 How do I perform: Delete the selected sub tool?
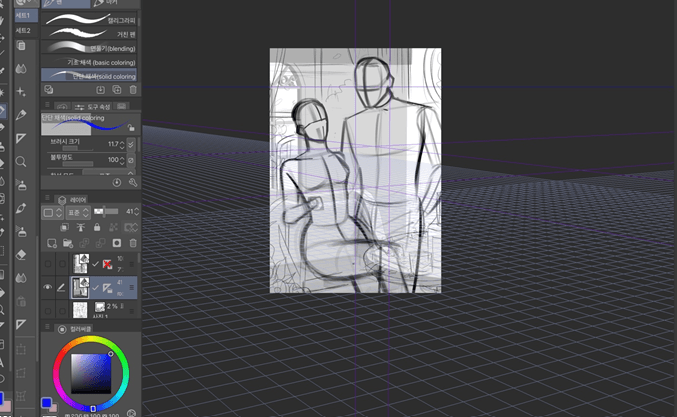click(133, 90)
